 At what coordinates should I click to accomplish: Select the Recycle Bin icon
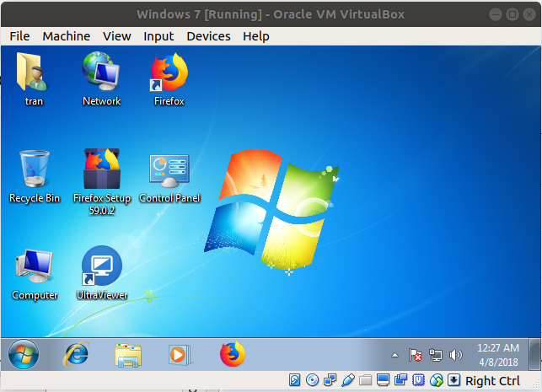coord(35,177)
